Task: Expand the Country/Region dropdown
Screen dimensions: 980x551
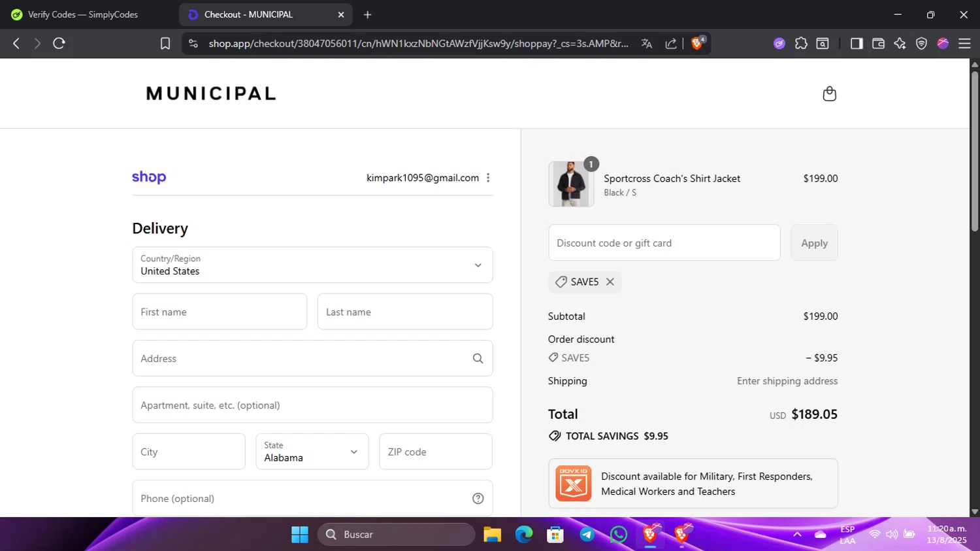Action: click(312, 265)
